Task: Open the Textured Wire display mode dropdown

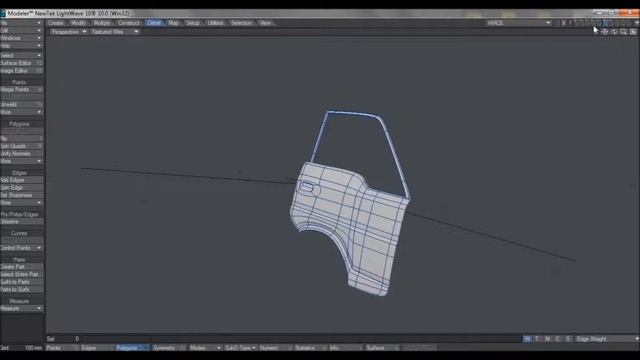Action: pyautogui.click(x=115, y=32)
